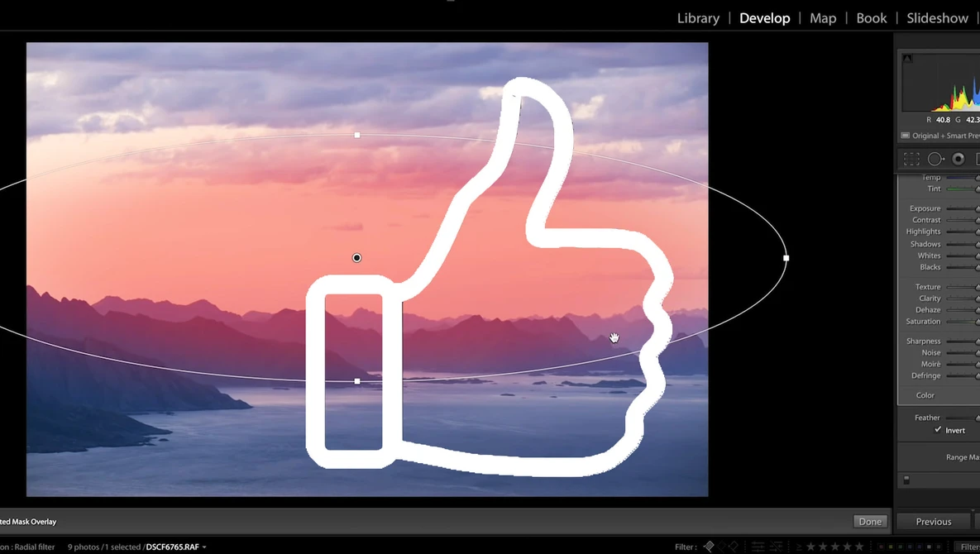
Task: Toggle shadow clipping triangle in histogram
Action: click(x=907, y=58)
